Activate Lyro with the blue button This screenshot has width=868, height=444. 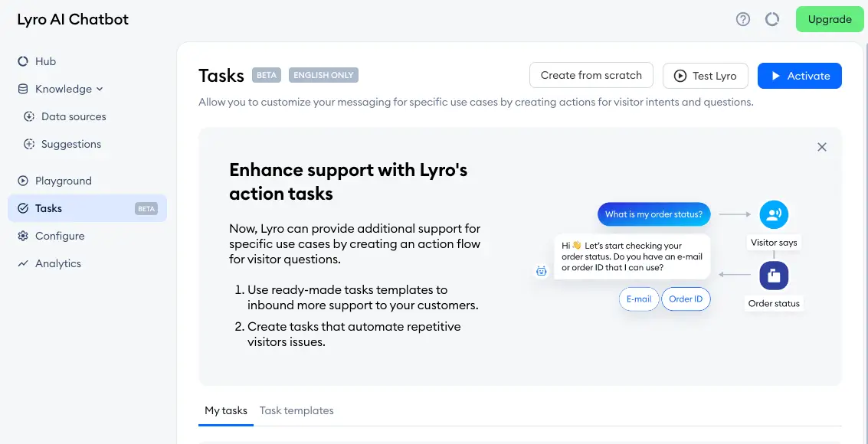(799, 76)
